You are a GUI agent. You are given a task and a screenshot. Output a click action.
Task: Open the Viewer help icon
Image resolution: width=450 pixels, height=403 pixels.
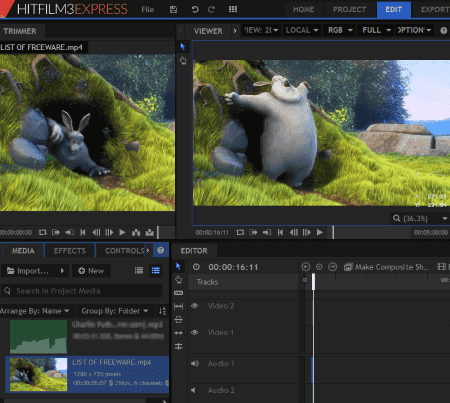coord(443,31)
